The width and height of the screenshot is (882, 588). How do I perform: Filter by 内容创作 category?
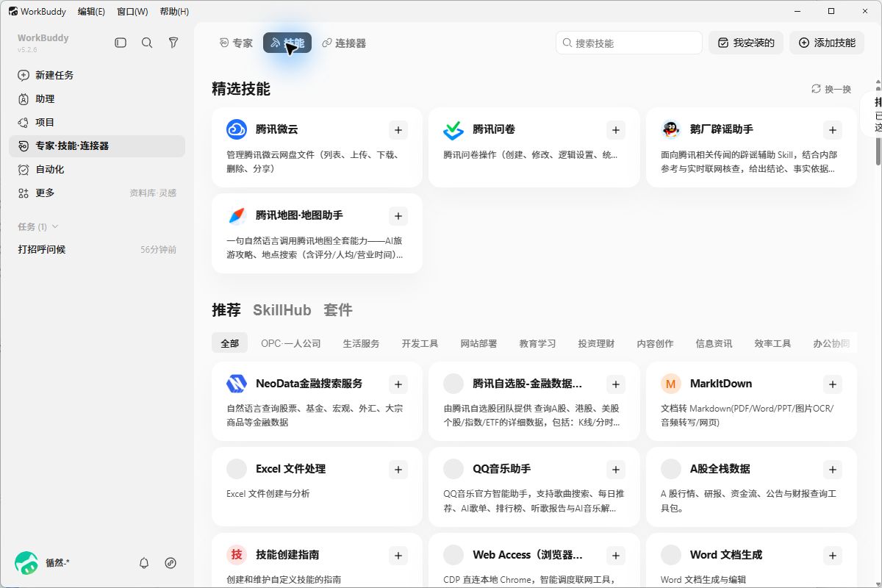pos(655,343)
